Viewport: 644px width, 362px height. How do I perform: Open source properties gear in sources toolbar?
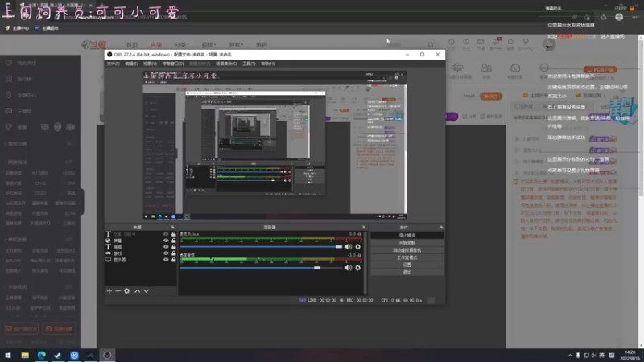click(x=127, y=291)
